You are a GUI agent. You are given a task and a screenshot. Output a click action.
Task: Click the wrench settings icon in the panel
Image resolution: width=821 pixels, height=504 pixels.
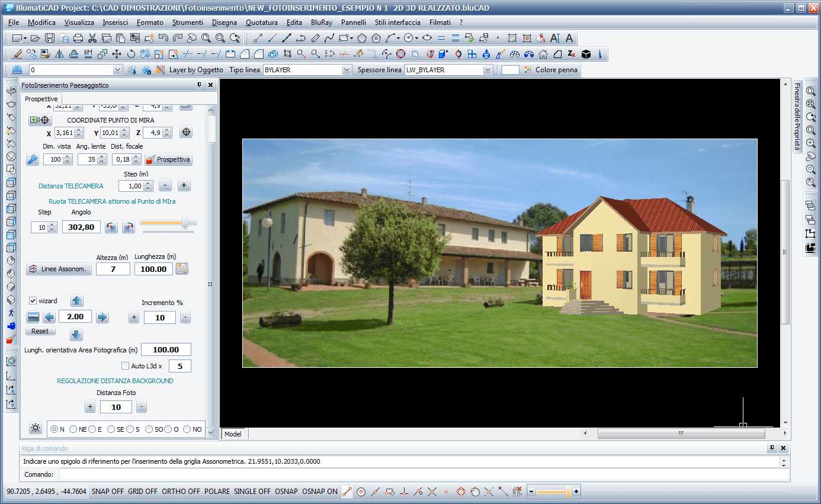(x=33, y=159)
